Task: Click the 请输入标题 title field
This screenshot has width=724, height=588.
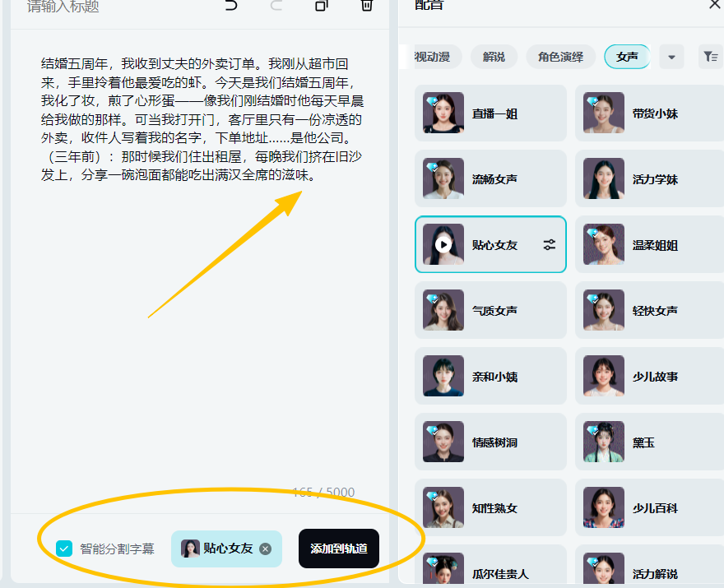Action: tap(99, 7)
